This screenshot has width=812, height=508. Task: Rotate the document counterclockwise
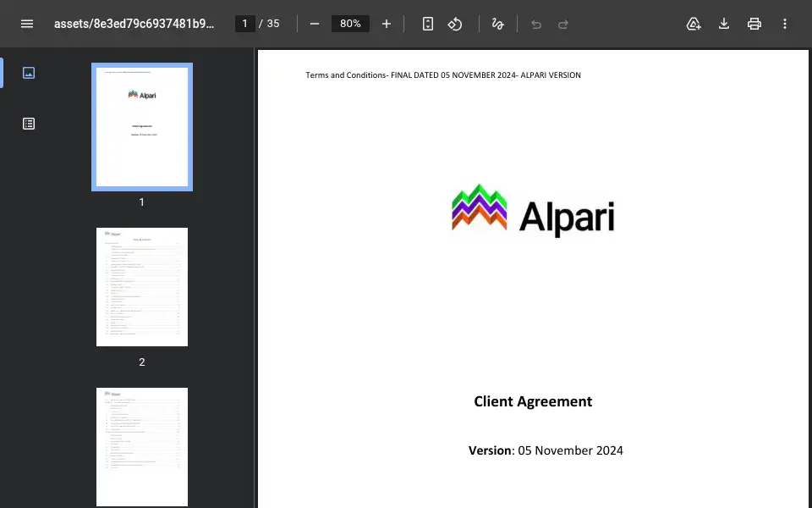point(455,24)
